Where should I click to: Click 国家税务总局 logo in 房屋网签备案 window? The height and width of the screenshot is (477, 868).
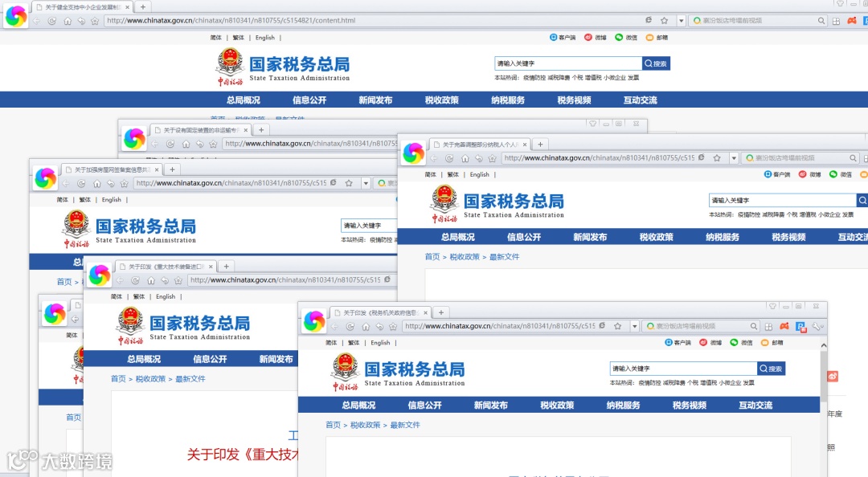tap(129, 229)
